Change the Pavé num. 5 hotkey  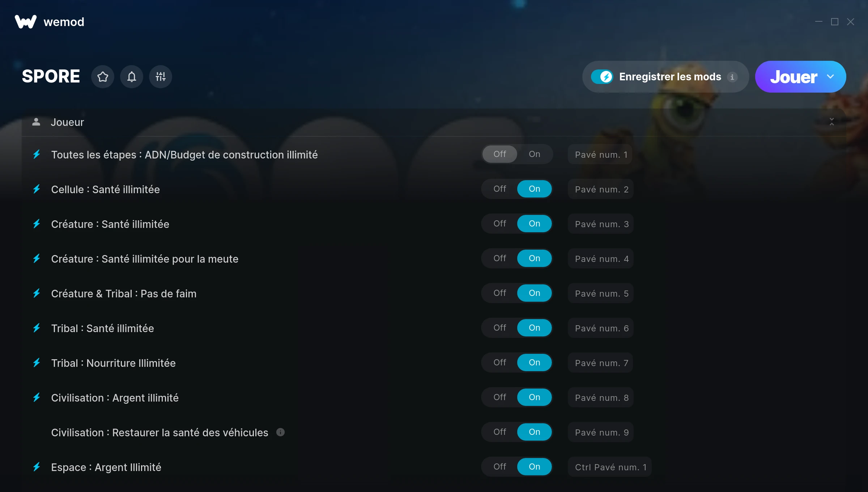601,293
